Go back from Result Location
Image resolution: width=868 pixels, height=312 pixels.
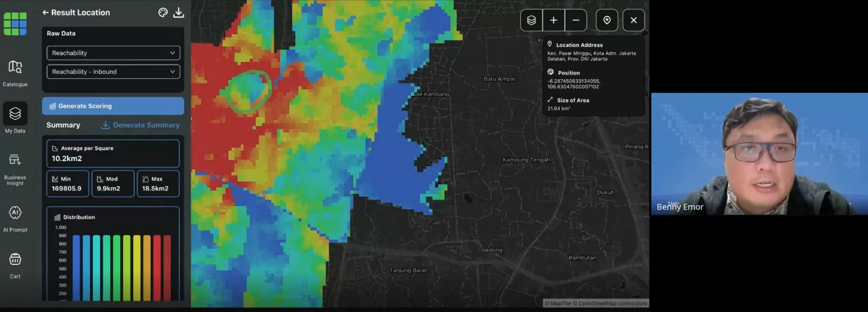tap(46, 12)
